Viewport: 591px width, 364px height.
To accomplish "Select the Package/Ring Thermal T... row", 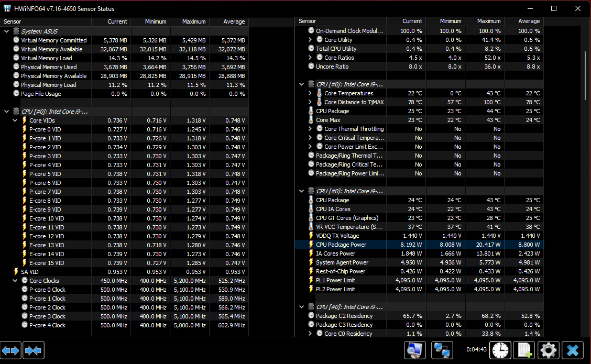I will click(x=419, y=156).
